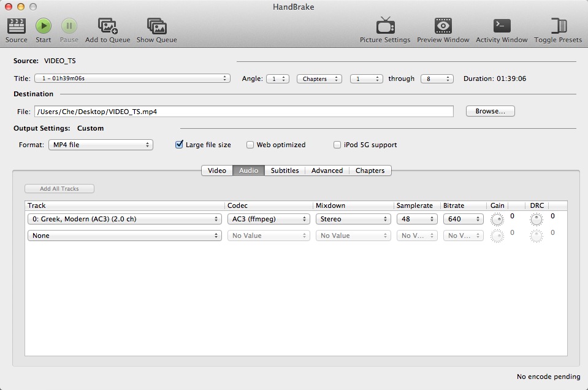Disable the Large file size checkbox

point(179,145)
